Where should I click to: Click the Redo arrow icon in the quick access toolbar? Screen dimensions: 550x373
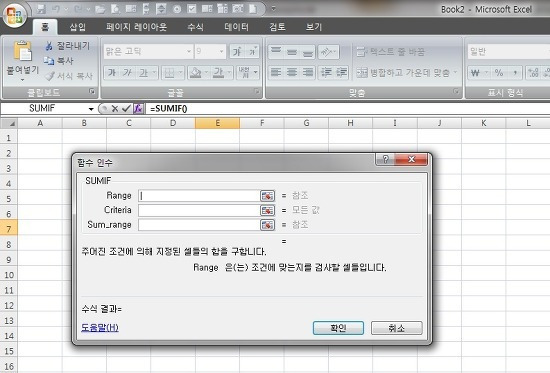point(78,9)
